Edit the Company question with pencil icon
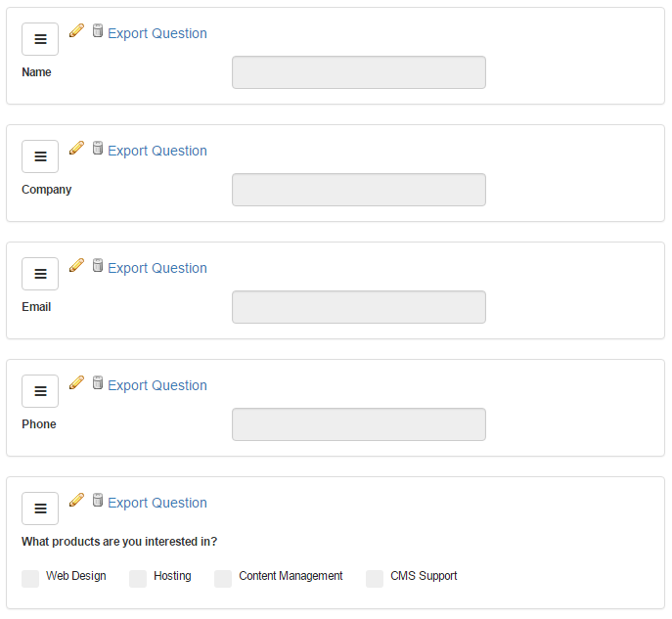The image size is (672, 619). click(x=76, y=148)
